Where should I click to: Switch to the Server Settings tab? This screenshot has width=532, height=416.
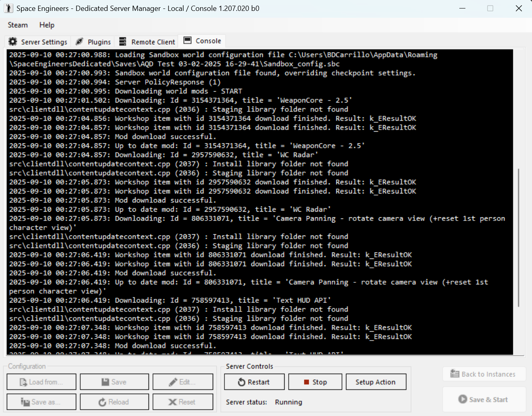(38, 42)
